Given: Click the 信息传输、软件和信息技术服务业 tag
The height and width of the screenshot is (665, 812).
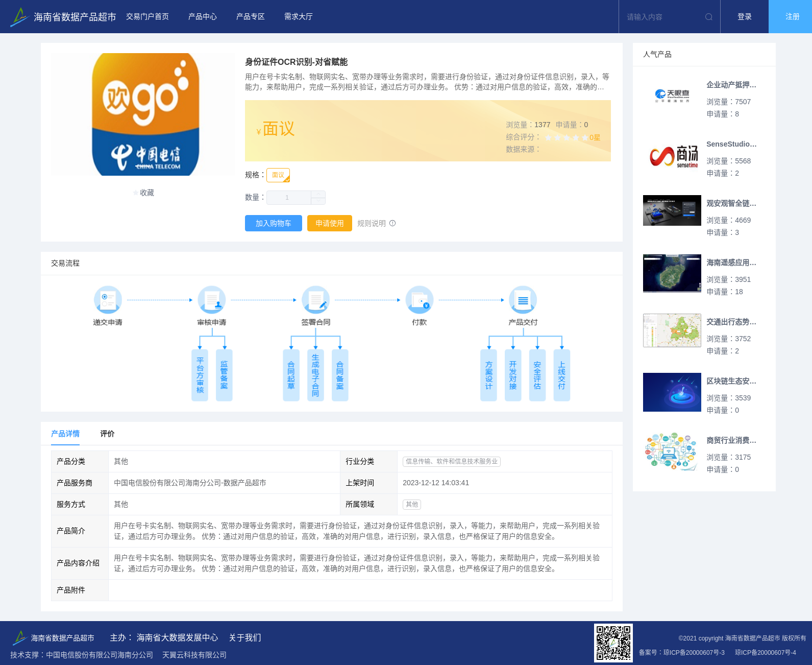Looking at the screenshot, I should (x=452, y=461).
